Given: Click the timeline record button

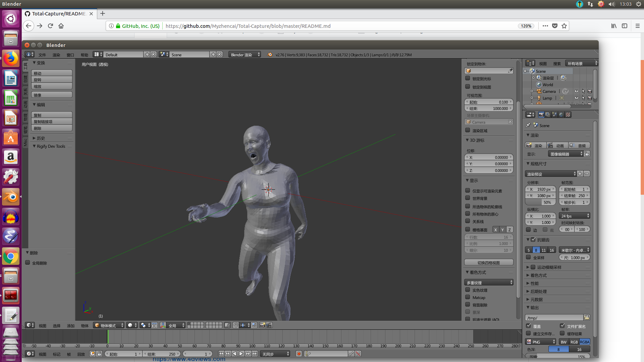Looking at the screenshot, I should [299, 354].
